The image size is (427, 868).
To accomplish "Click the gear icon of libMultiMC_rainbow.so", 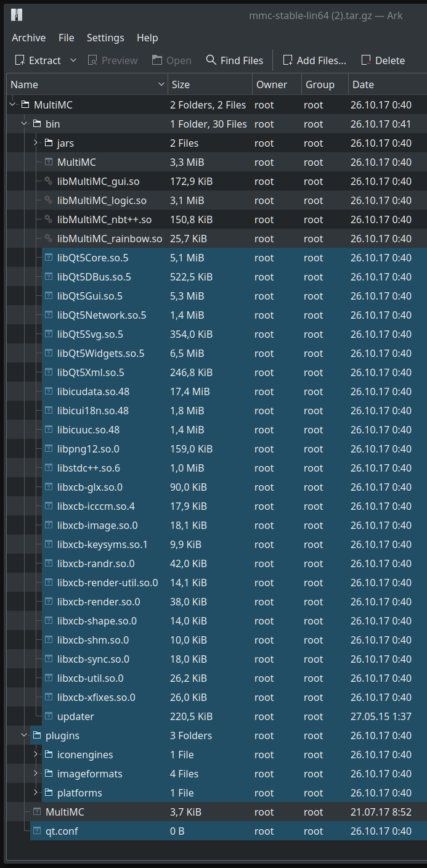I will [x=49, y=239].
